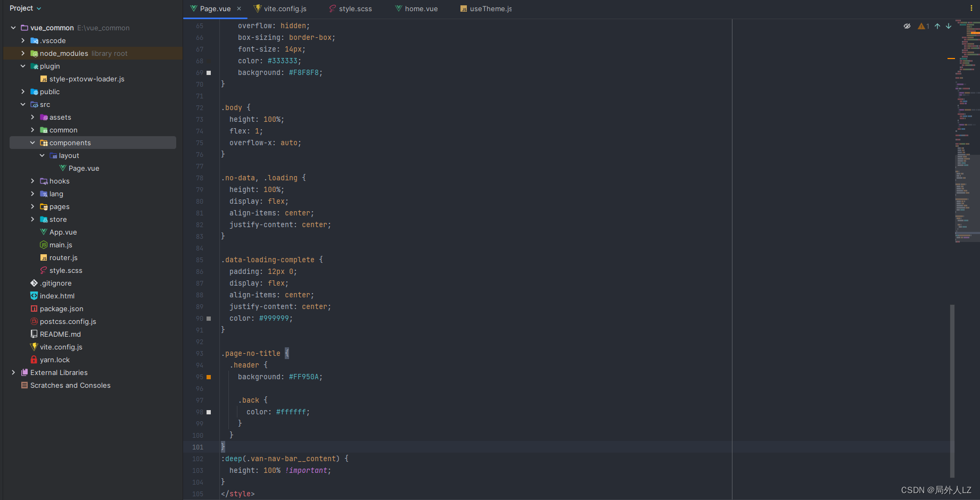
Task: Collapse the plugin folder
Action: point(23,66)
